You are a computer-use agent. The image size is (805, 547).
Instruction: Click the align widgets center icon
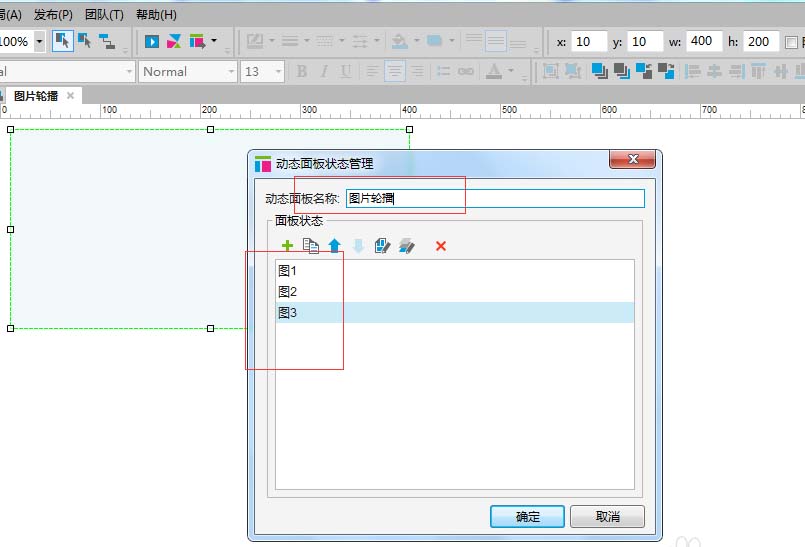(x=714, y=71)
